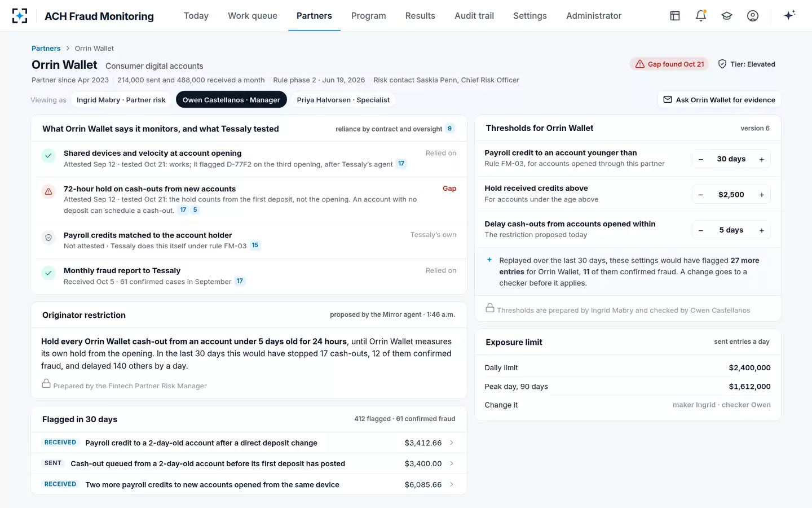Viewport: 812px width, 508px height.
Task: Decrease the Payroll credit account age threshold
Action: tap(701, 159)
